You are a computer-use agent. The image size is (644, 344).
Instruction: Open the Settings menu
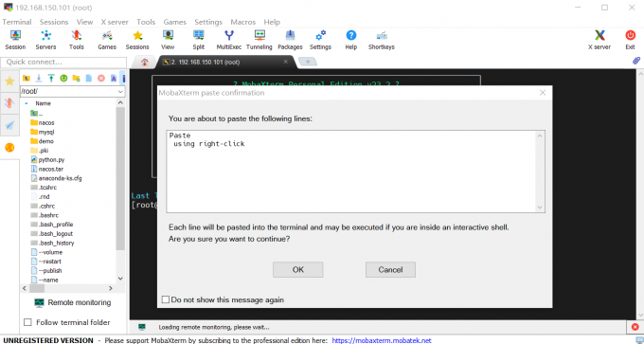208,22
